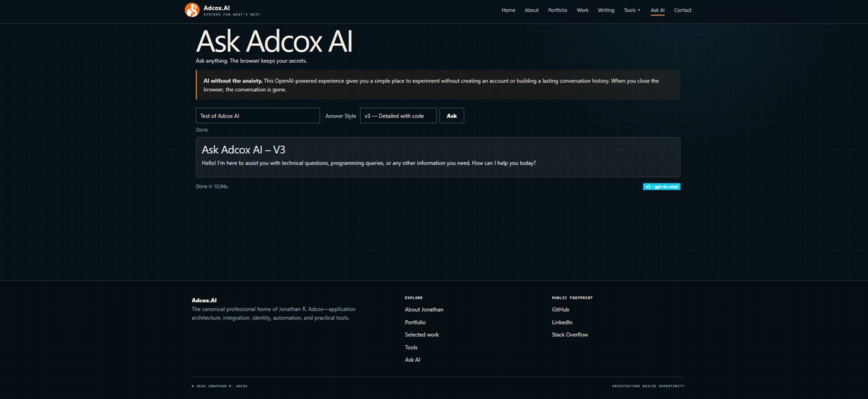Select the Work nav item
Screen dimensions: 868x399
(583, 10)
